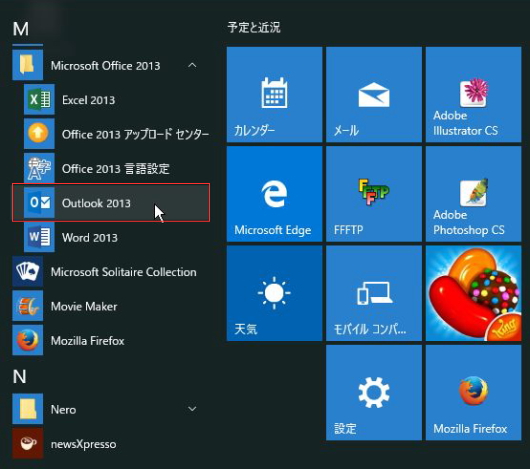
Task: Launch the Candy Crush King tile
Action: pos(473,293)
